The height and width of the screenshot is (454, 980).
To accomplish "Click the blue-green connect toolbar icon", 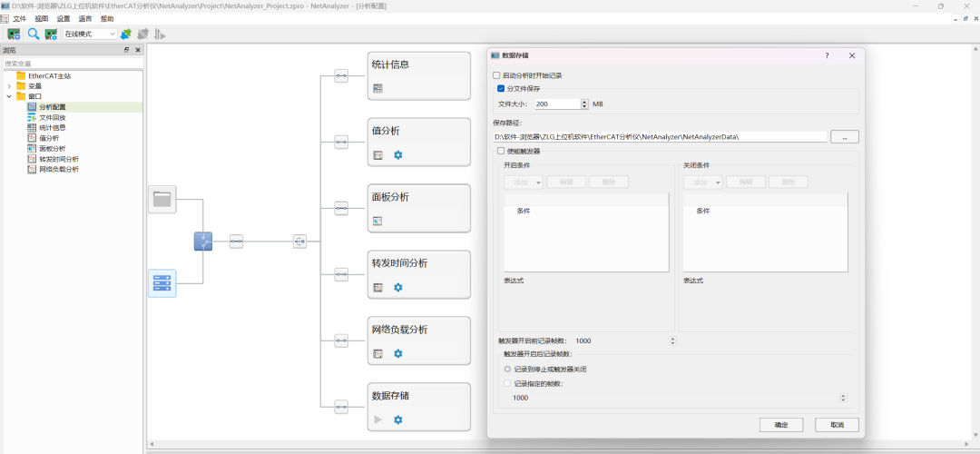I will click(x=125, y=34).
